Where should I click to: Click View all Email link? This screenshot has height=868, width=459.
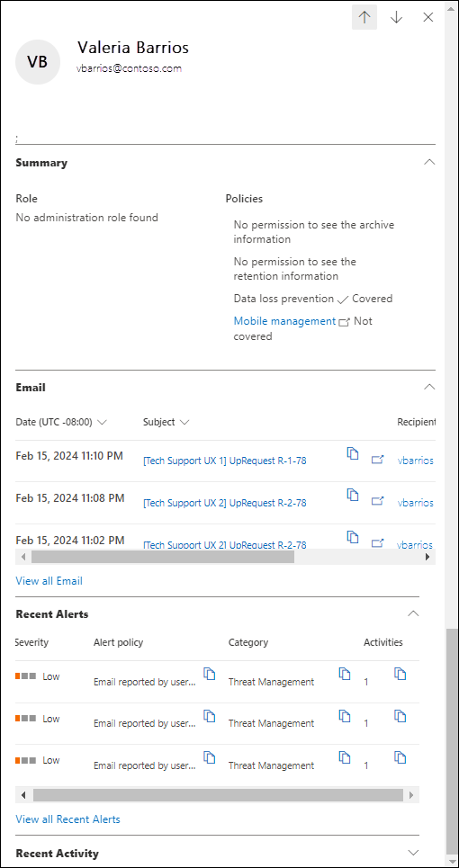49,581
